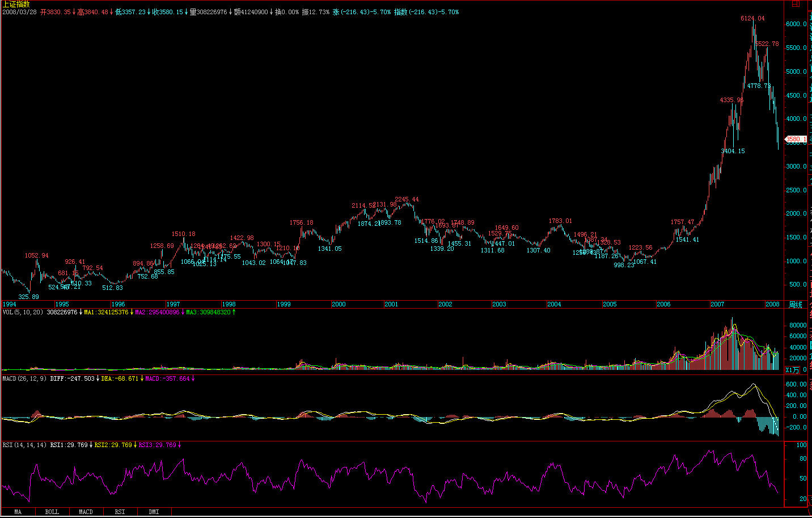Switch to the BOLL indicator tab

(x=52, y=512)
